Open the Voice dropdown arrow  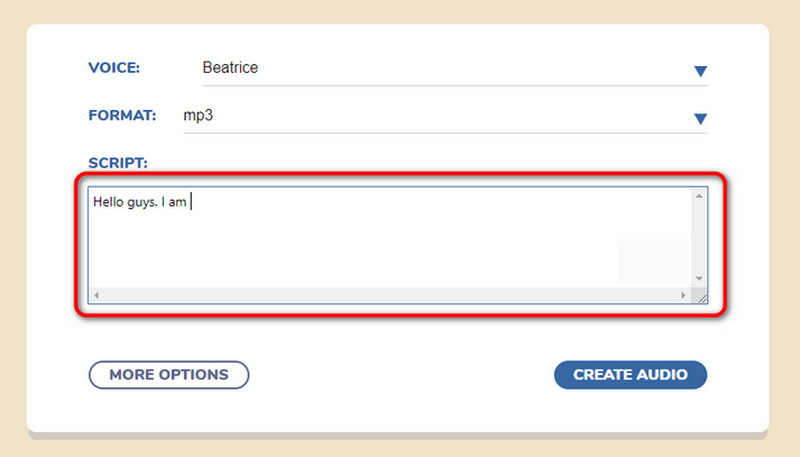coord(700,71)
